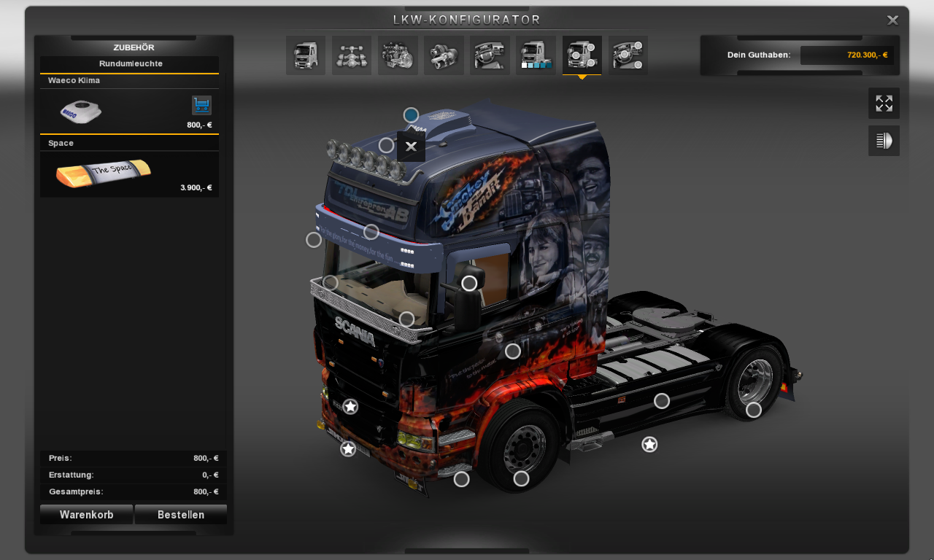This screenshot has width=934, height=560.
Task: Select the star slot on the ground beside the chassis
Action: coord(649,444)
